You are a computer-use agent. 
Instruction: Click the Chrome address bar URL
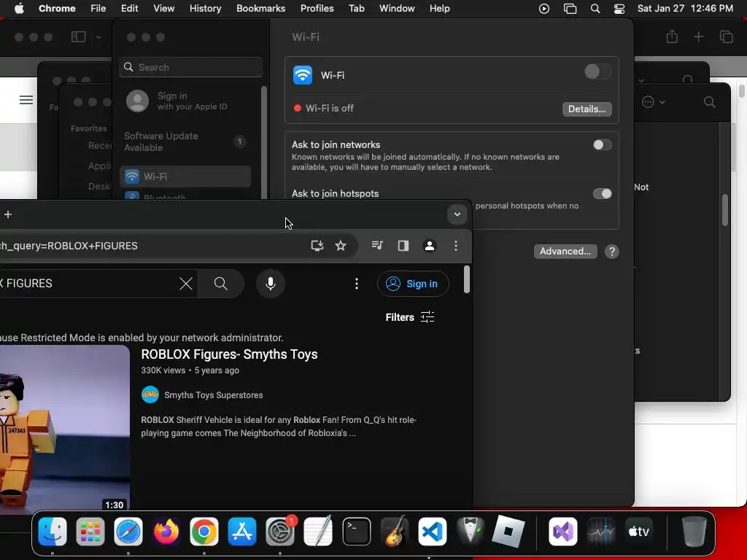pos(69,246)
